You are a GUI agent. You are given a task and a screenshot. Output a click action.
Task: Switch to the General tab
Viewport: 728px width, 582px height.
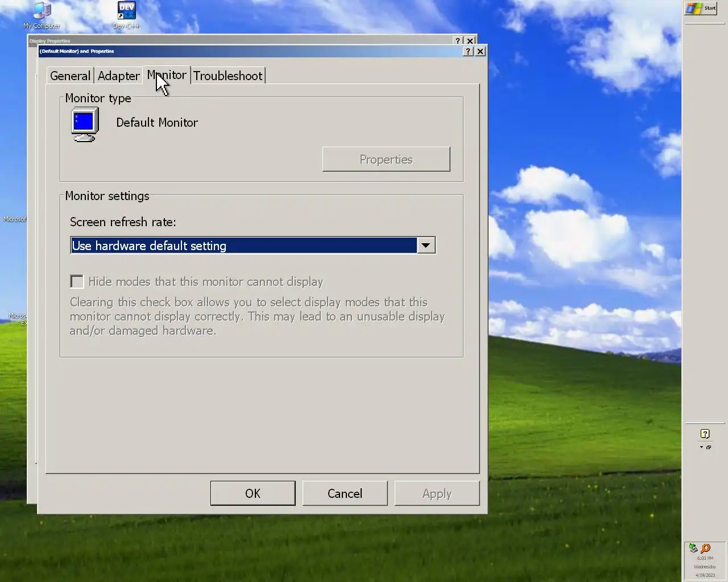tap(70, 76)
